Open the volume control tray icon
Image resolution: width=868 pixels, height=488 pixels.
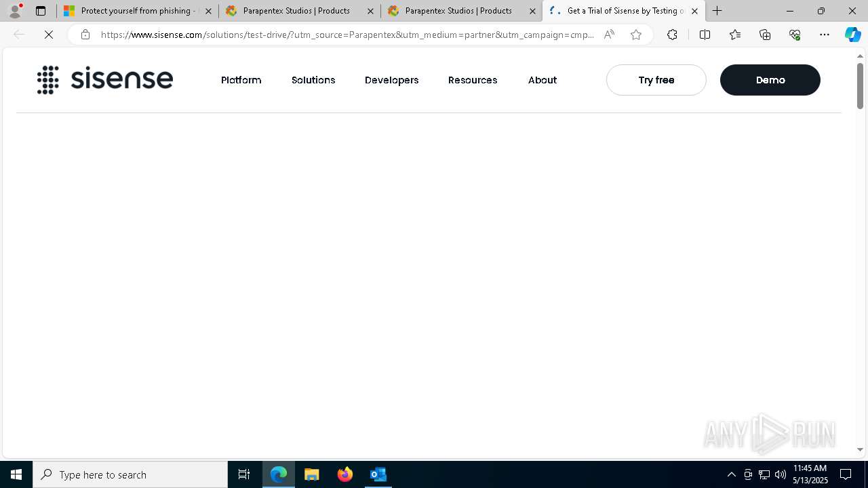pyautogui.click(x=780, y=474)
